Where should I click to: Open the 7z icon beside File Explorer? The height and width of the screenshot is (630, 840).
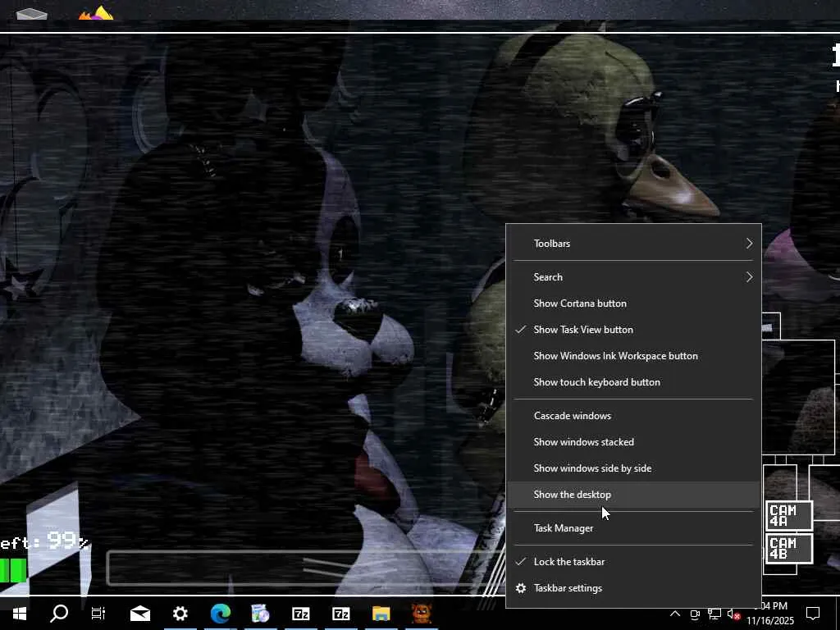(x=340, y=613)
